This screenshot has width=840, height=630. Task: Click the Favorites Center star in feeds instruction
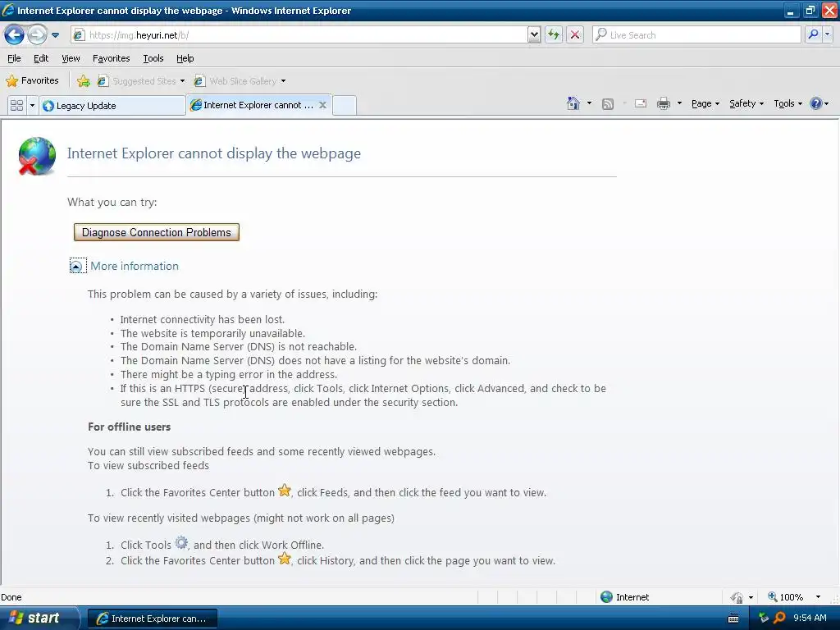pos(285,491)
